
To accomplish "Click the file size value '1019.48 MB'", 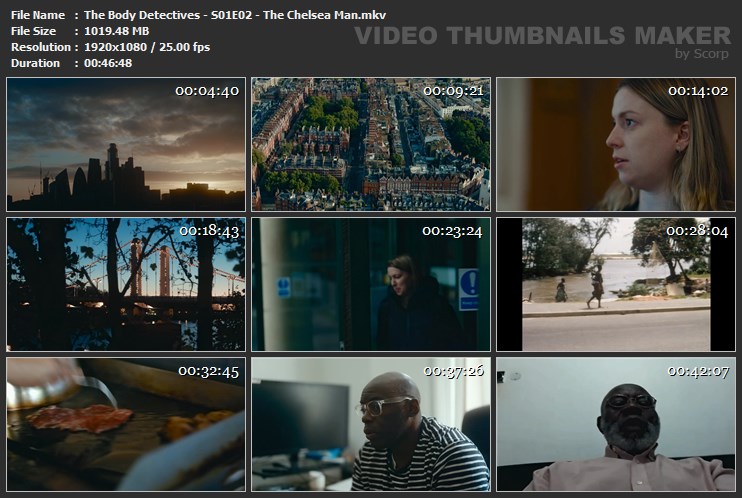I will [116, 31].
